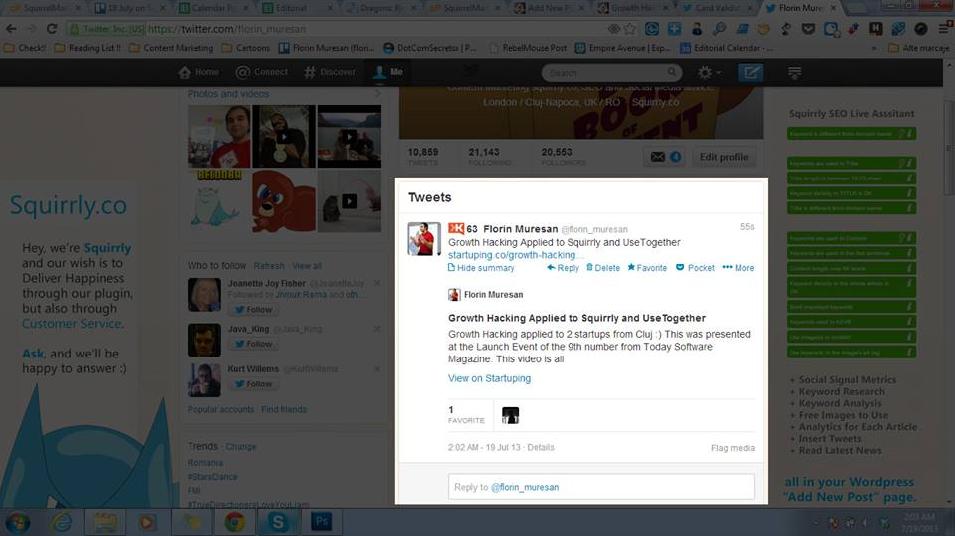Open the Reading List bookmark folder

click(88, 48)
